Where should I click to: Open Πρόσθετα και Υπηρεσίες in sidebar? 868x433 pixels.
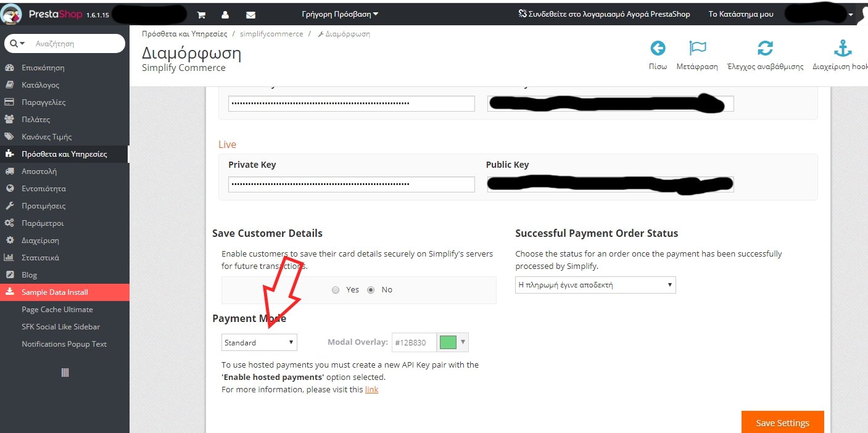[x=65, y=154]
